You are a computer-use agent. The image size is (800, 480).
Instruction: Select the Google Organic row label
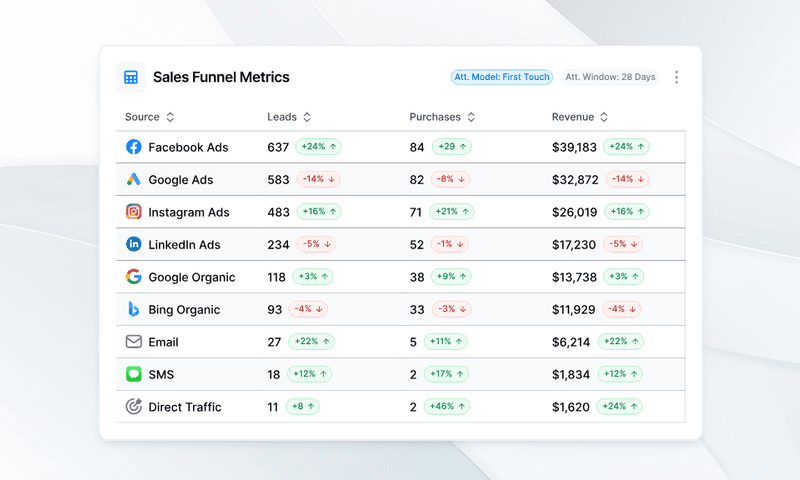pyautogui.click(x=192, y=277)
